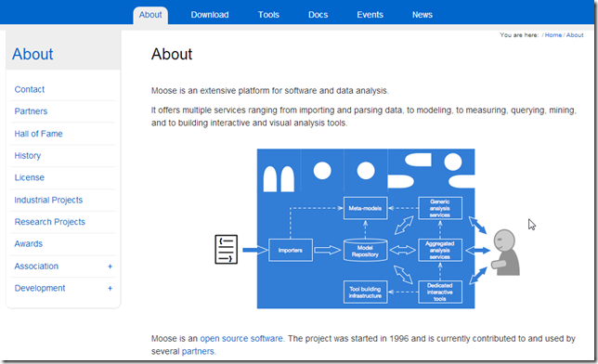The image size is (598, 364).
Task: Click the source document icon in diagram
Action: point(227,250)
